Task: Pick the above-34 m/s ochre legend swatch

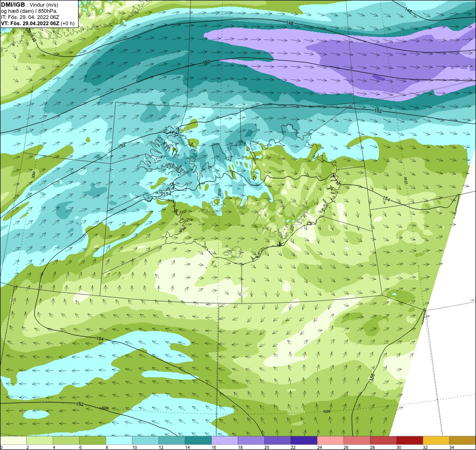Action: coord(463,440)
